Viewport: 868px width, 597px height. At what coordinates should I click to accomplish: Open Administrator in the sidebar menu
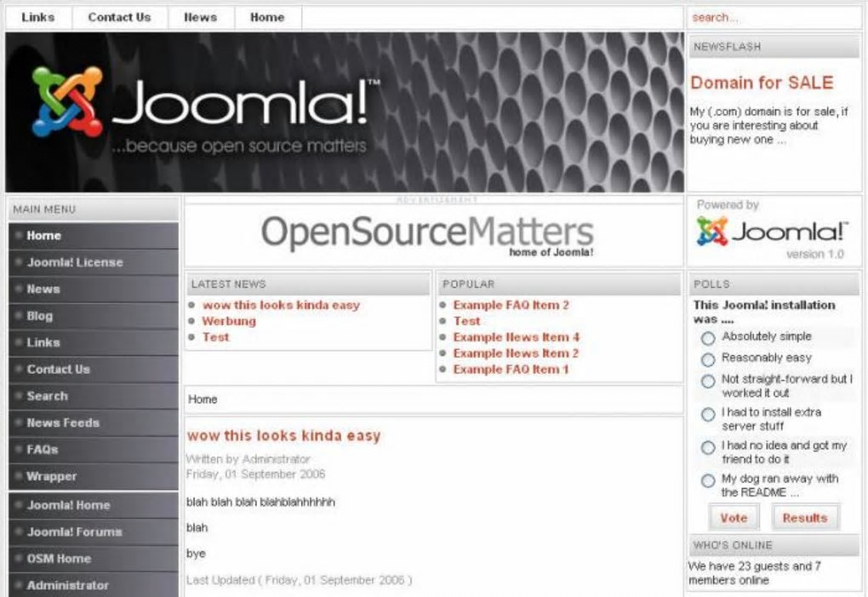coord(94,585)
